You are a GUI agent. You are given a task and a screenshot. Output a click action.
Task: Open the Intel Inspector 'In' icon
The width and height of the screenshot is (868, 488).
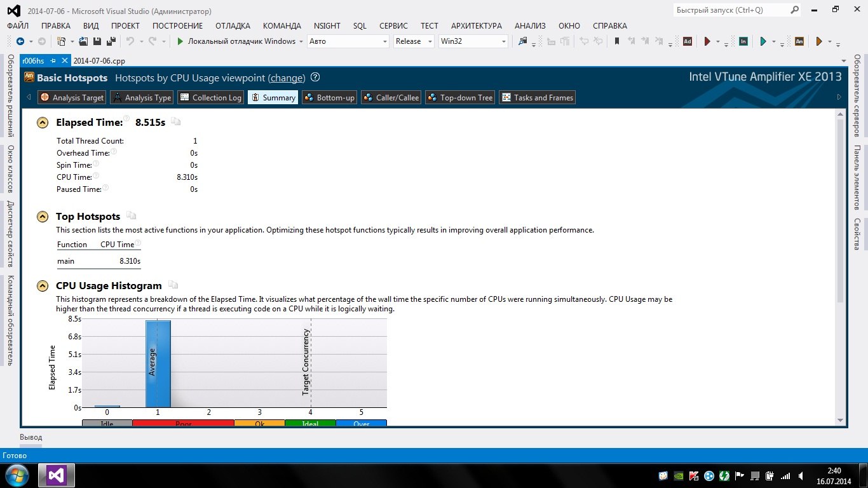click(x=743, y=41)
